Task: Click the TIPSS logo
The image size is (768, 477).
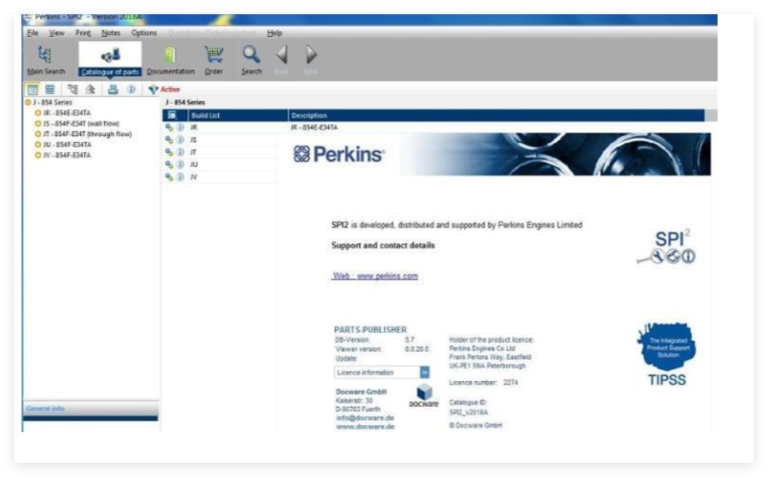Action: [x=667, y=355]
